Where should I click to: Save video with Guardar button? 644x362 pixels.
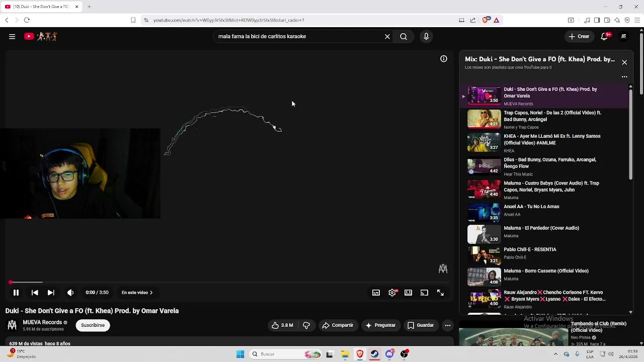coord(421,325)
